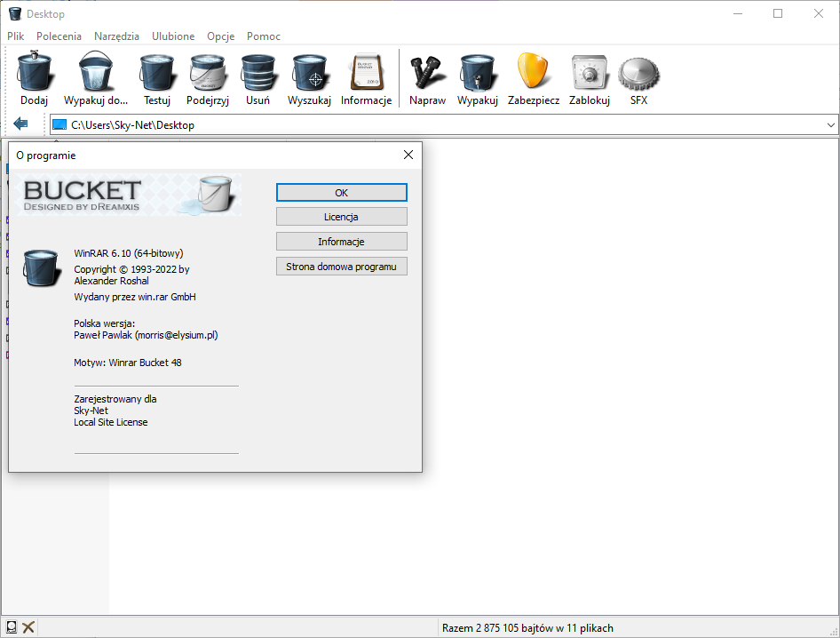Image resolution: width=840 pixels, height=638 pixels.
Task: Confirm the dialog with OK
Action: point(342,193)
